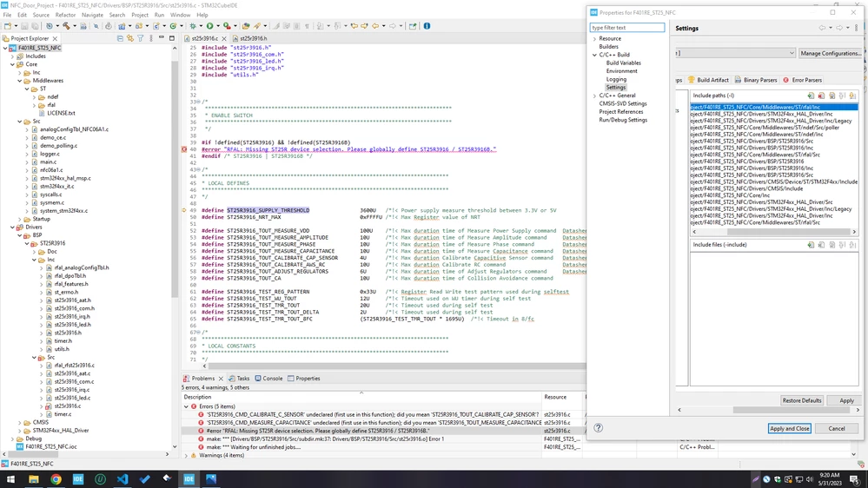
Task: Maximize the Project Explorer view
Action: pyautogui.click(x=172, y=38)
